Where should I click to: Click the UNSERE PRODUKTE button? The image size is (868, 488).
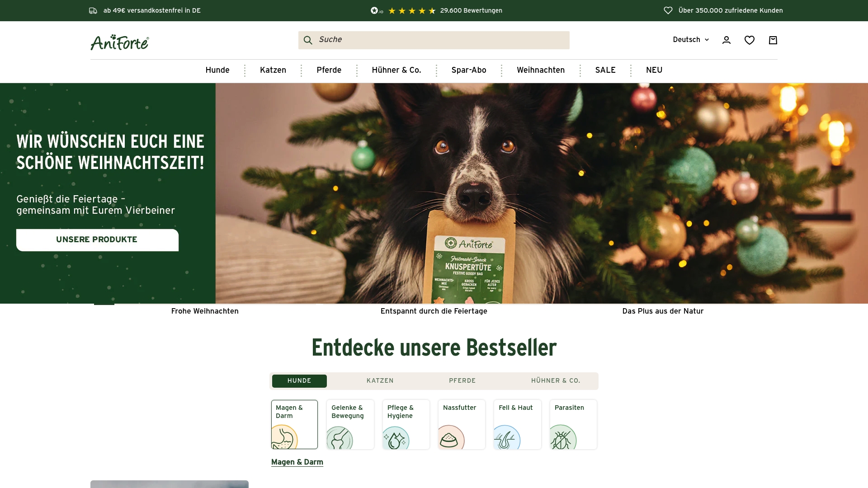pyautogui.click(x=97, y=240)
